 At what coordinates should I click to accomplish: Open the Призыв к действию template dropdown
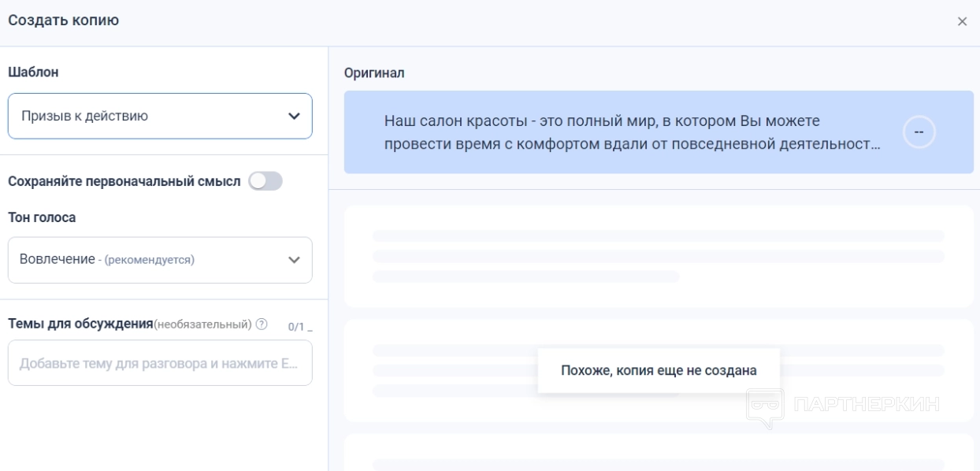click(x=150, y=117)
